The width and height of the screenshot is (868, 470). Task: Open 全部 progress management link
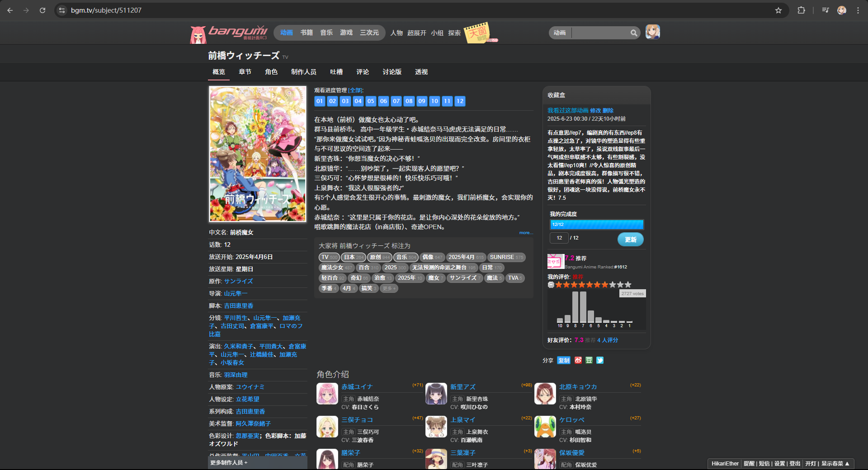(x=355, y=90)
